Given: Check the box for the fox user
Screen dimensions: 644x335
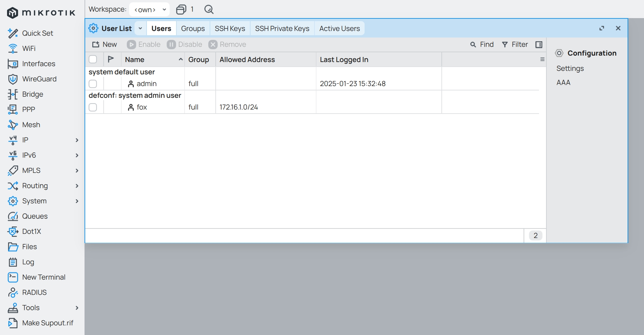Looking at the screenshot, I should (93, 107).
